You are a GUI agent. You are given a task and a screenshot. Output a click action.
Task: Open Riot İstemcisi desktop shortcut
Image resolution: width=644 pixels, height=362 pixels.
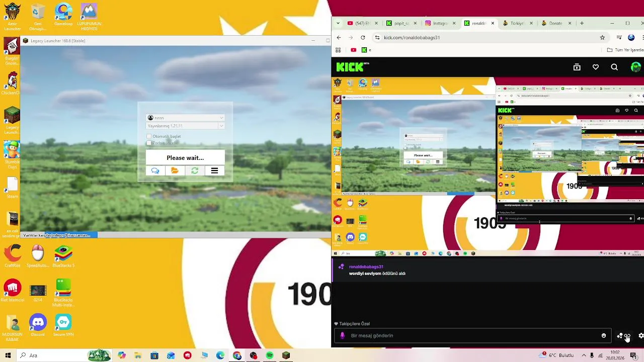pos(12,291)
